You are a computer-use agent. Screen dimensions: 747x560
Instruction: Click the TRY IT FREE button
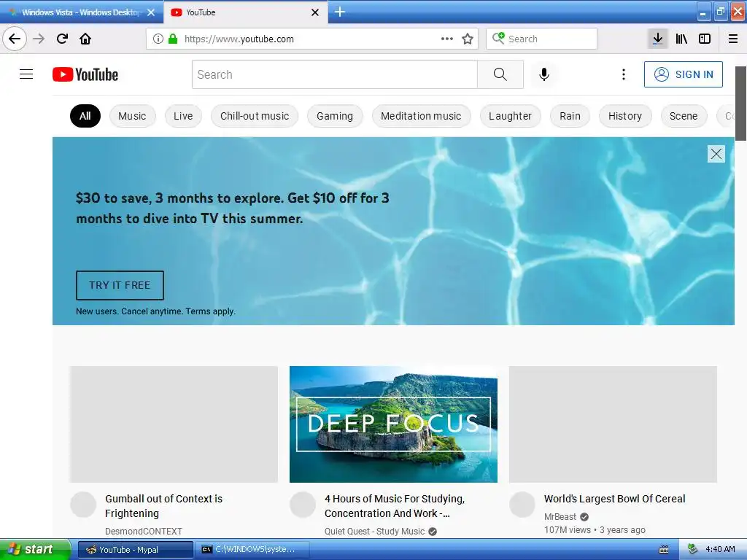120,285
